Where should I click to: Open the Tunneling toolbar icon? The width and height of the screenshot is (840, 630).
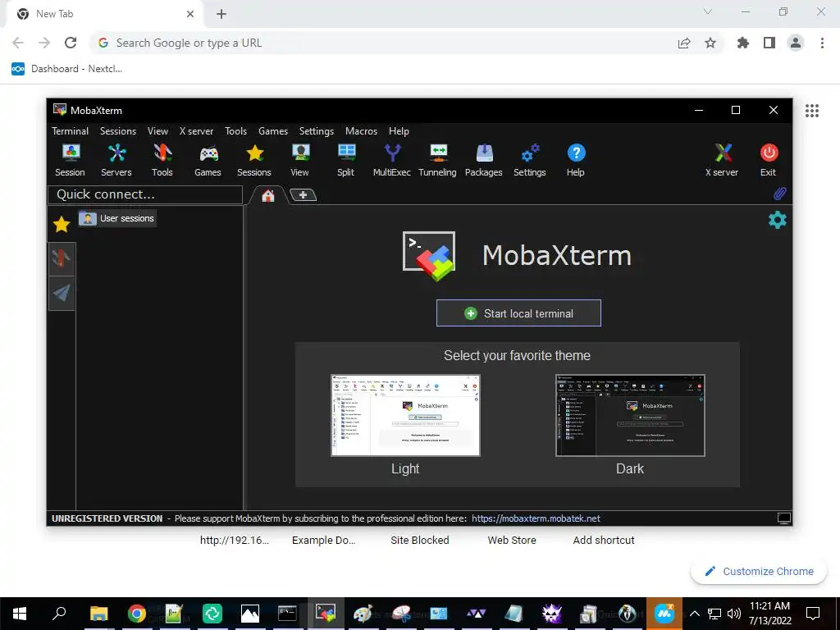(438, 160)
